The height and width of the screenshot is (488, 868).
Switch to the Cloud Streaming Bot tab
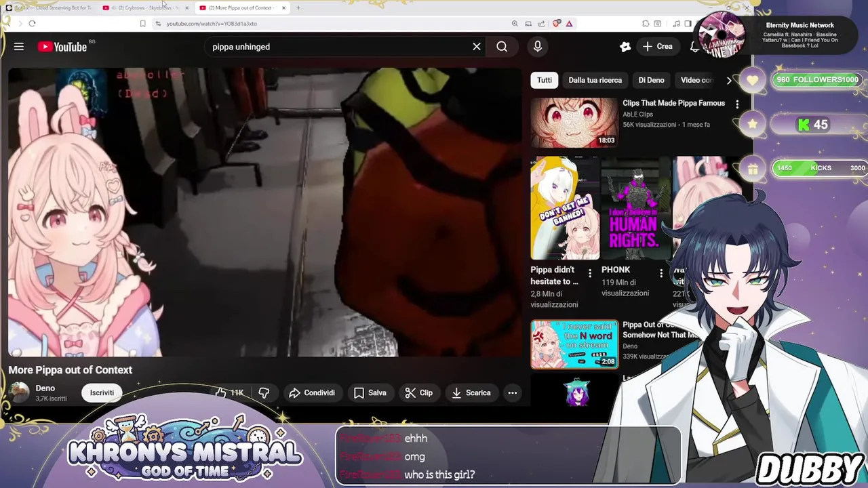coord(51,7)
